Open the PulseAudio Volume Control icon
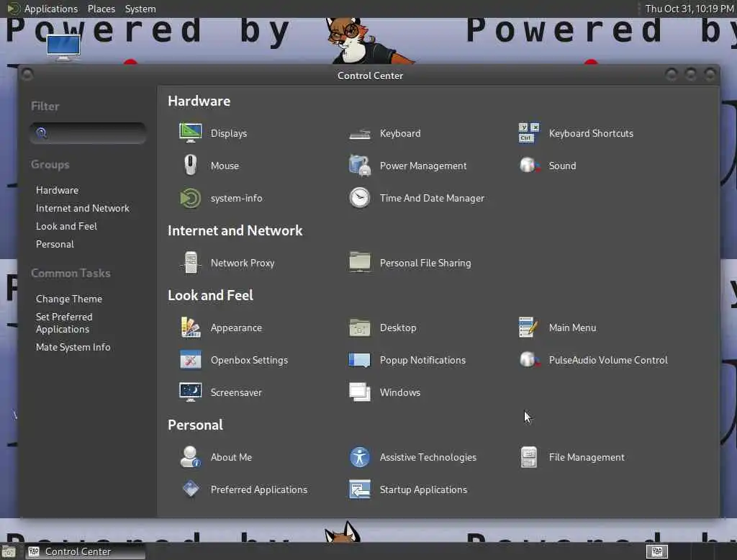Screen dimensions: 737x560 tap(529, 360)
